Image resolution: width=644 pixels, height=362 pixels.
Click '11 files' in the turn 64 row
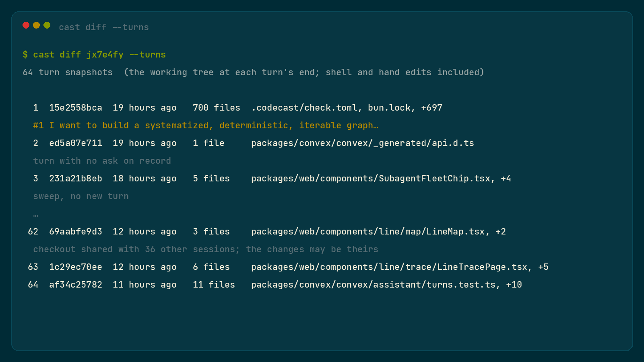pos(214,285)
